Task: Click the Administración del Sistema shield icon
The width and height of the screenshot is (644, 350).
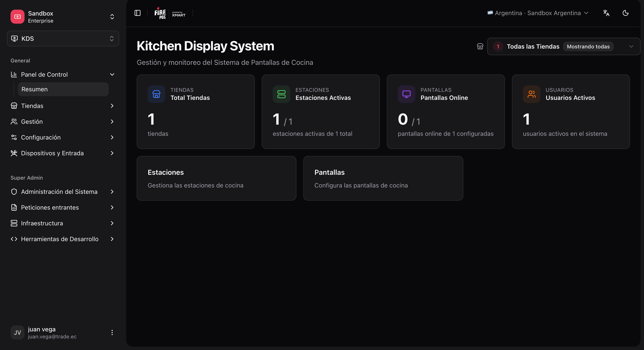Action: click(x=14, y=192)
